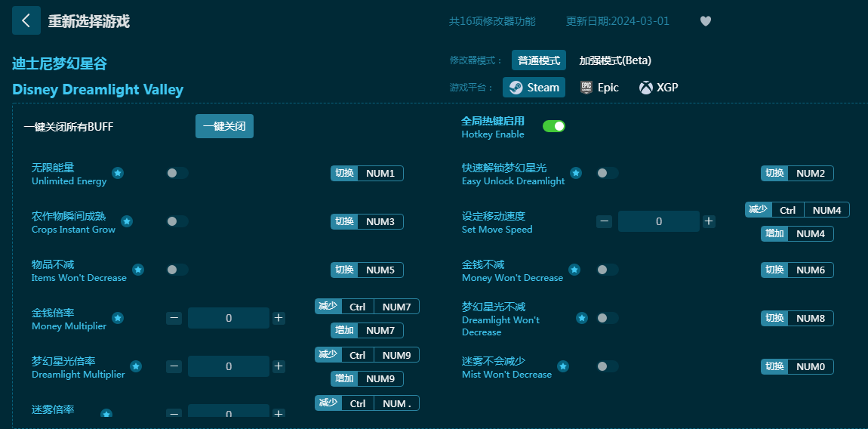Click NUM8 hotkey for Dreamlight Won't Decrease
The image size is (868, 429).
797,318
